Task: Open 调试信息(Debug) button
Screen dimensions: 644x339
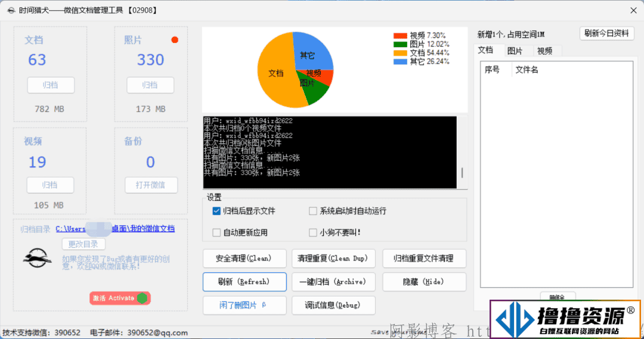Action: click(x=333, y=306)
